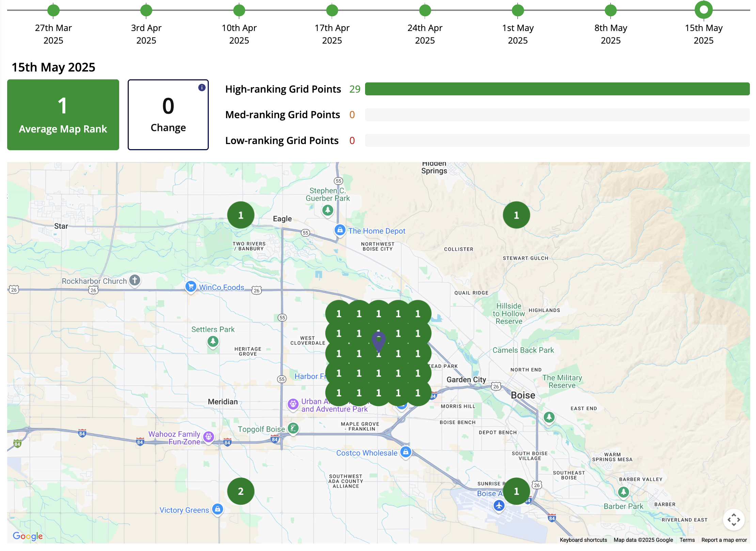Click the Barber Park tree marker
Viewport: 756px width, 551px height.
[623, 492]
